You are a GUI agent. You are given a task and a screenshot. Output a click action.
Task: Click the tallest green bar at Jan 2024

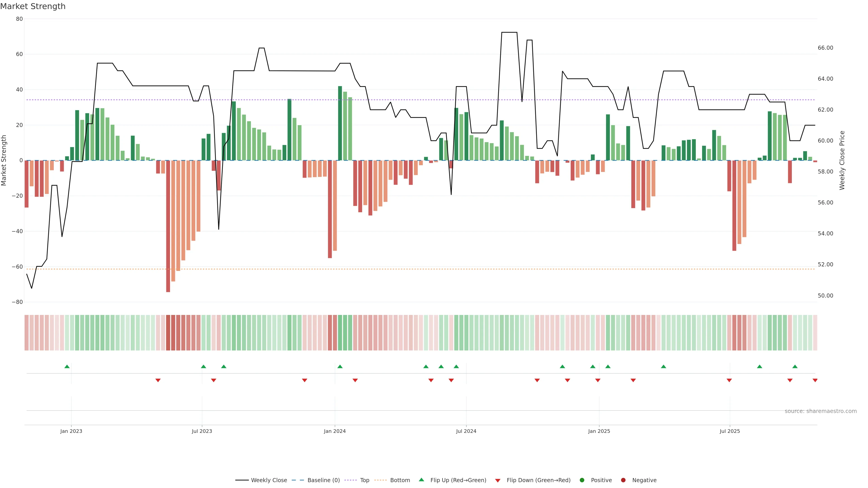tap(340, 123)
